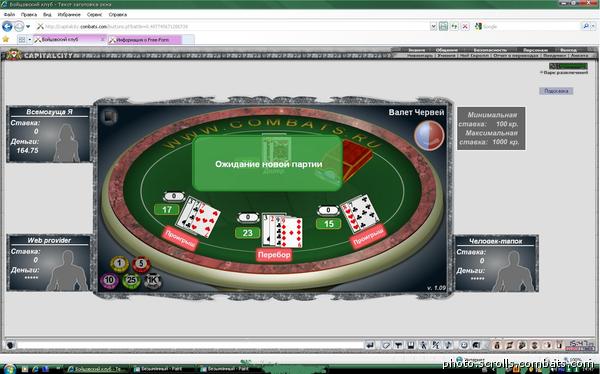Click the music note icon in chat bar
The height and width of the screenshot is (374, 600).
coord(448,345)
